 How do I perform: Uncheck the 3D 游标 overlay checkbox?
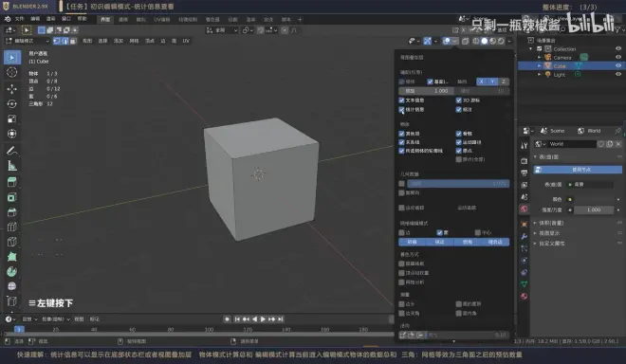[x=459, y=100]
